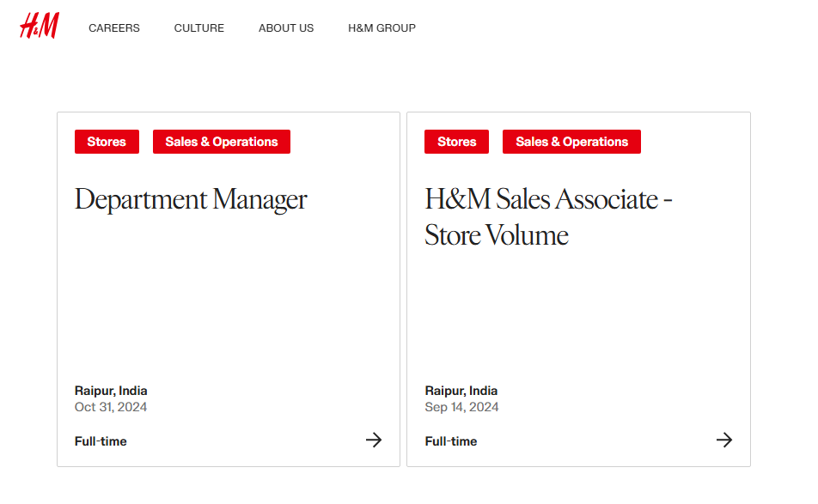Click Full-time label on Department Manager card
The image size is (818, 504).
(101, 441)
